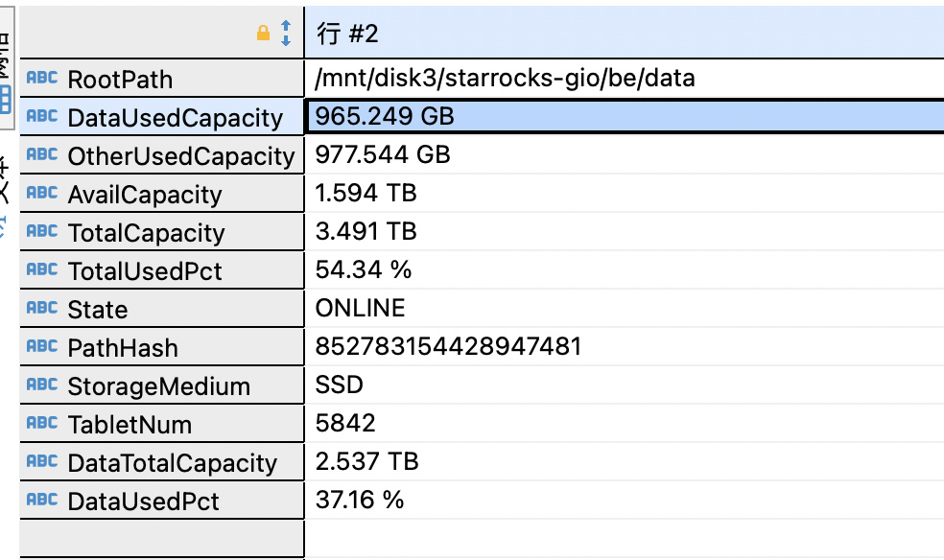Click the ABC type icon beside RootPath
Viewport: 944px width, 560px height.
(42, 79)
